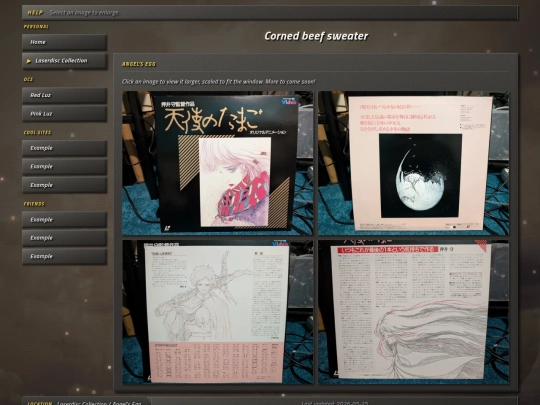Open the Pink Luz OC page
The height and width of the screenshot is (405, 540).
[x=64, y=114]
